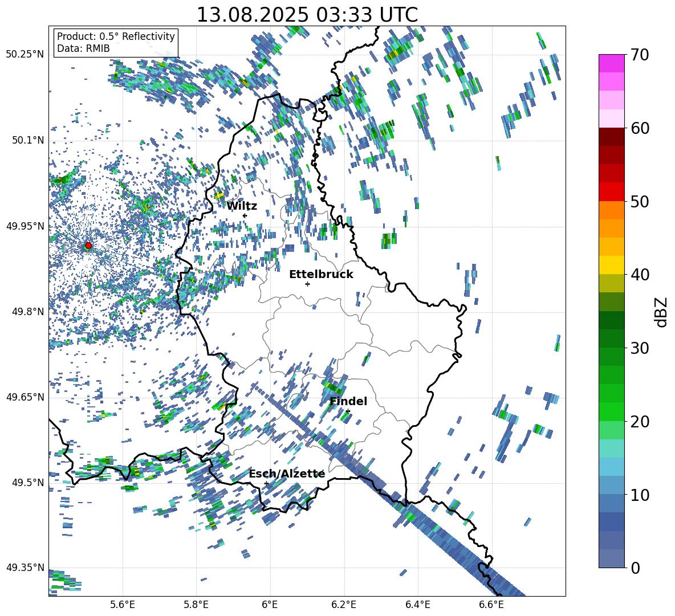The width and height of the screenshot is (675, 616).
Task: Click the 6.4°E longitude label
Action: (417, 605)
